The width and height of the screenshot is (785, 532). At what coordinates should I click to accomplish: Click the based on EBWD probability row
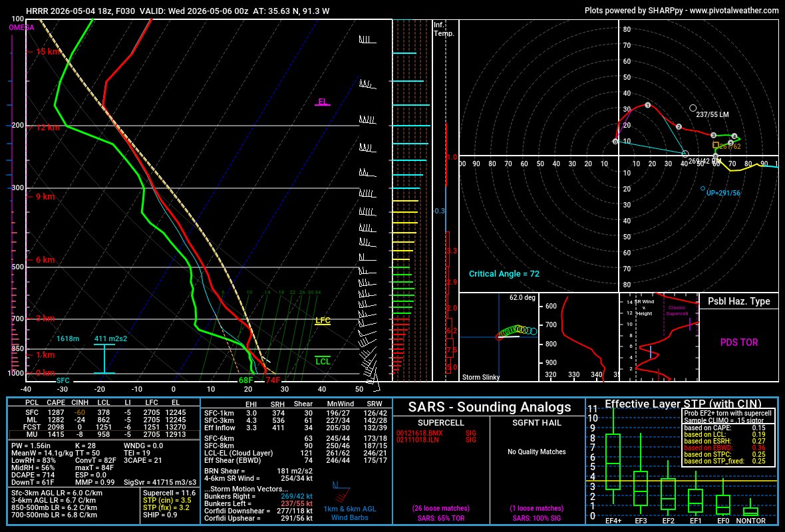(x=724, y=448)
